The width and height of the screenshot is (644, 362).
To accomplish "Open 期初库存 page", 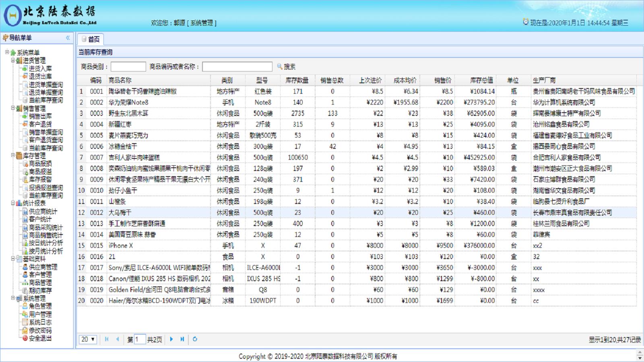I will (40, 290).
